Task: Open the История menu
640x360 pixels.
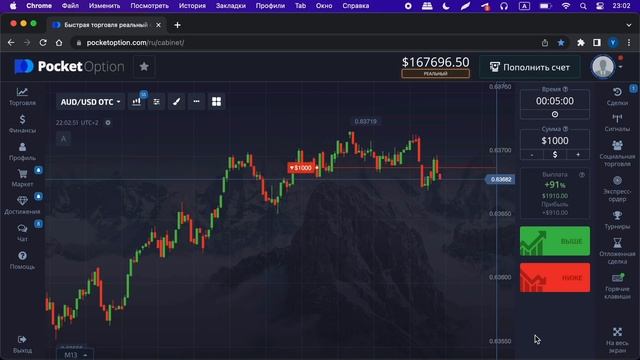Action: point(192,6)
